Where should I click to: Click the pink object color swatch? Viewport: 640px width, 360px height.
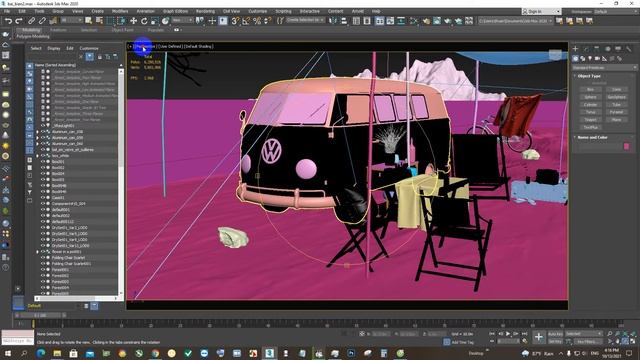[627, 147]
